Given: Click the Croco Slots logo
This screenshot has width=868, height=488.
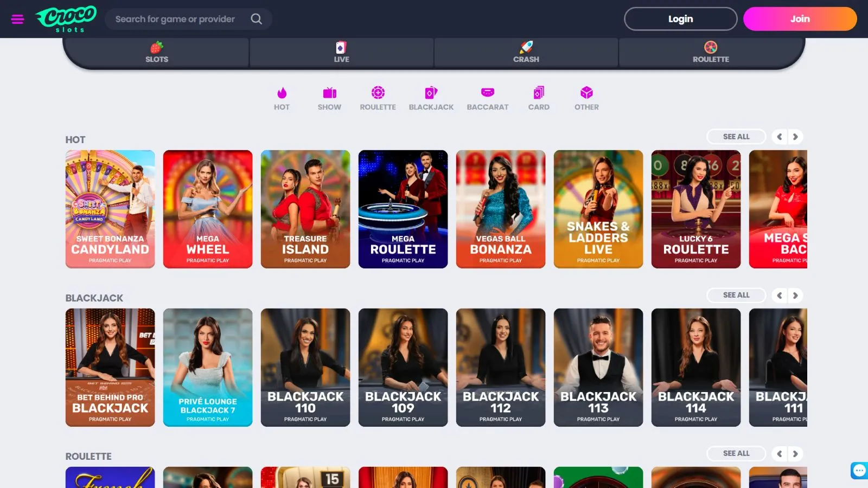Looking at the screenshot, I should coord(66,18).
